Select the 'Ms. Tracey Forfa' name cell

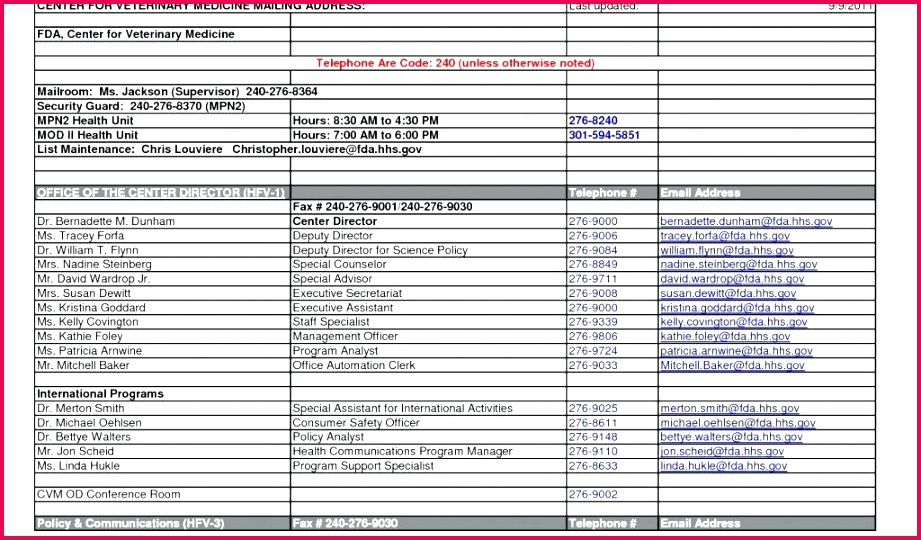163,236
